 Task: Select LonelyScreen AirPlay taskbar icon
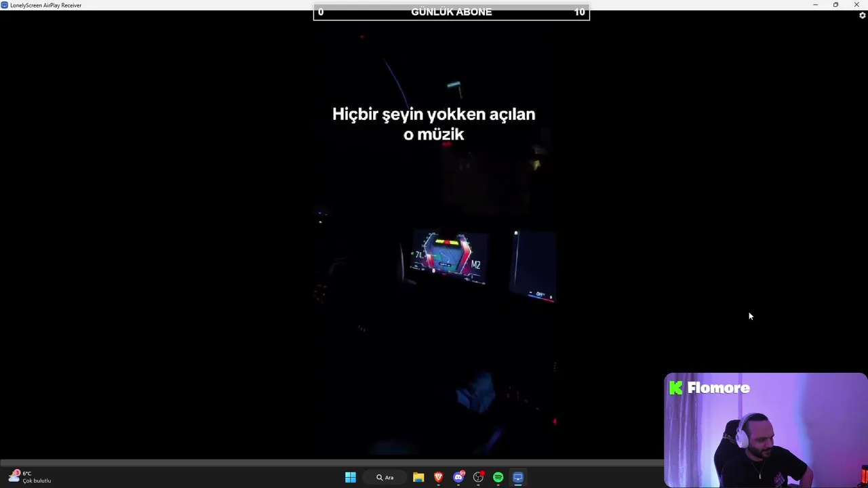pos(518,477)
